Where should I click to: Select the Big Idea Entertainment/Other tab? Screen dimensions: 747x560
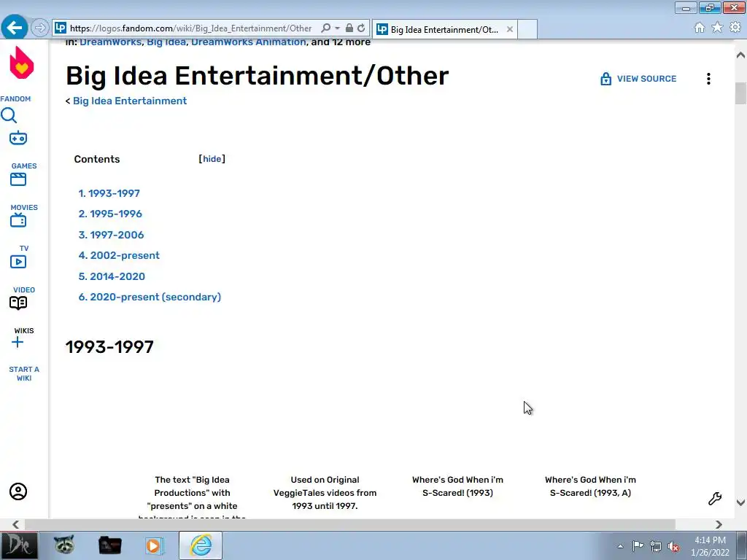tap(444, 29)
